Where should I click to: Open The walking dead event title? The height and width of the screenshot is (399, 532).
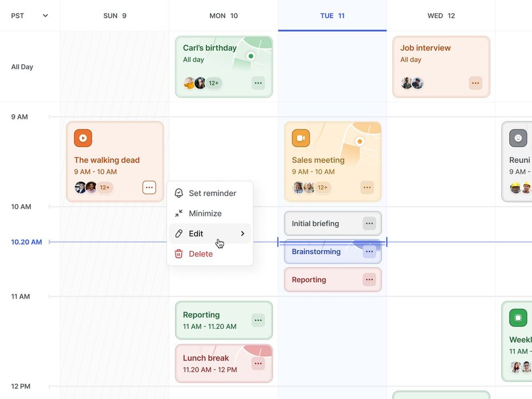pyautogui.click(x=107, y=160)
